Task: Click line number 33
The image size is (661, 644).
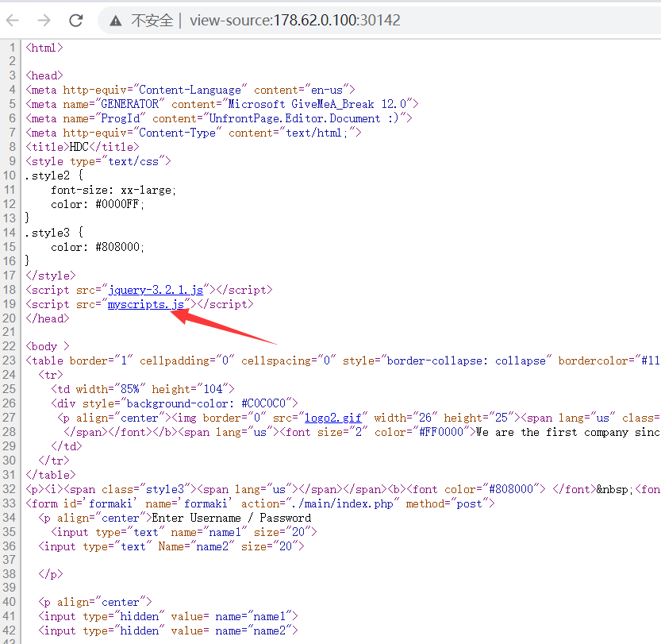Action: pyautogui.click(x=10, y=503)
